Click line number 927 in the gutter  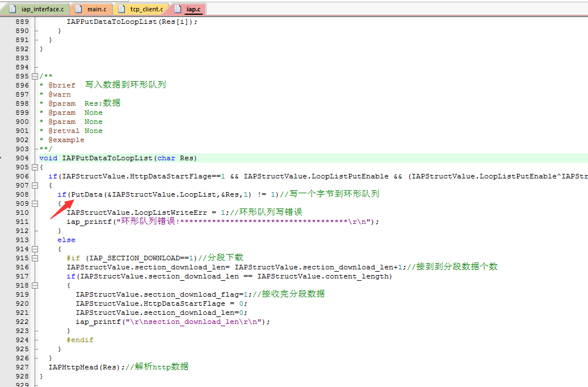[x=22, y=367]
